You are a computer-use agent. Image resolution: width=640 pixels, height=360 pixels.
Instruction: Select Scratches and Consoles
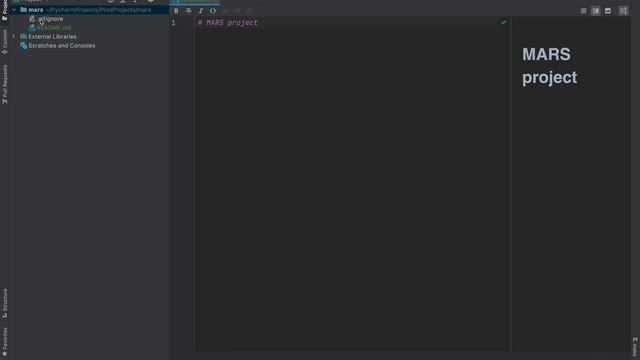62,46
